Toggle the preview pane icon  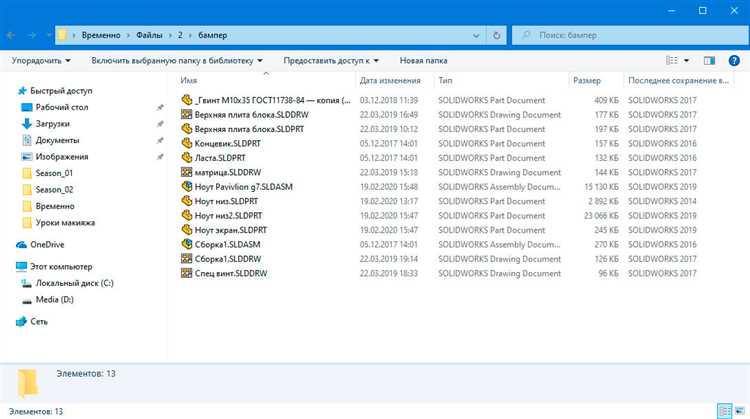pos(709,61)
